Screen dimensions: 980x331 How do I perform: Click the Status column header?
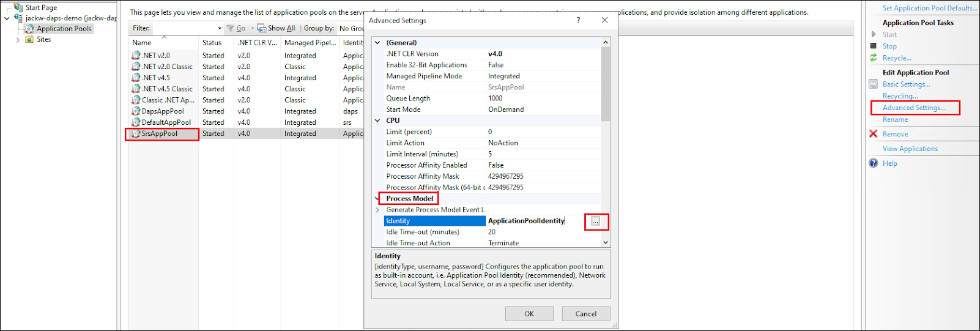click(217, 43)
